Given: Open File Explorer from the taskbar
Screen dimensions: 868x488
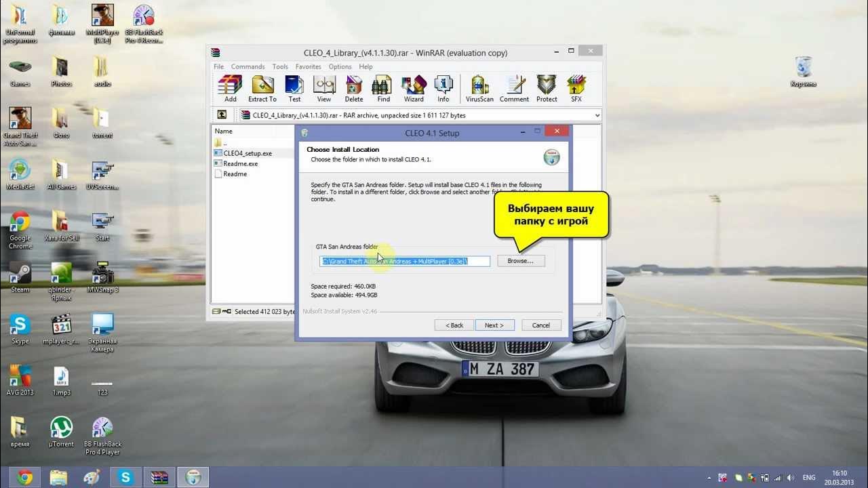Looking at the screenshot, I should coord(59,477).
